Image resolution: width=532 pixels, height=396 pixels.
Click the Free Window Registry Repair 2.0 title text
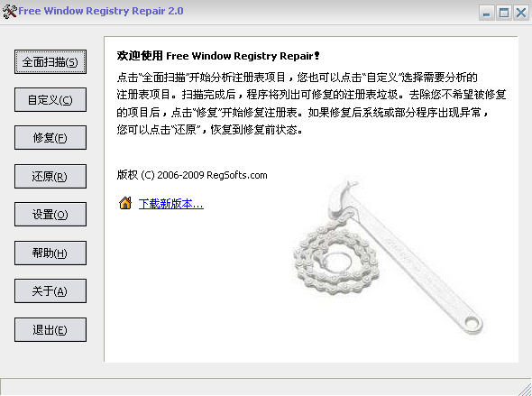(x=101, y=11)
